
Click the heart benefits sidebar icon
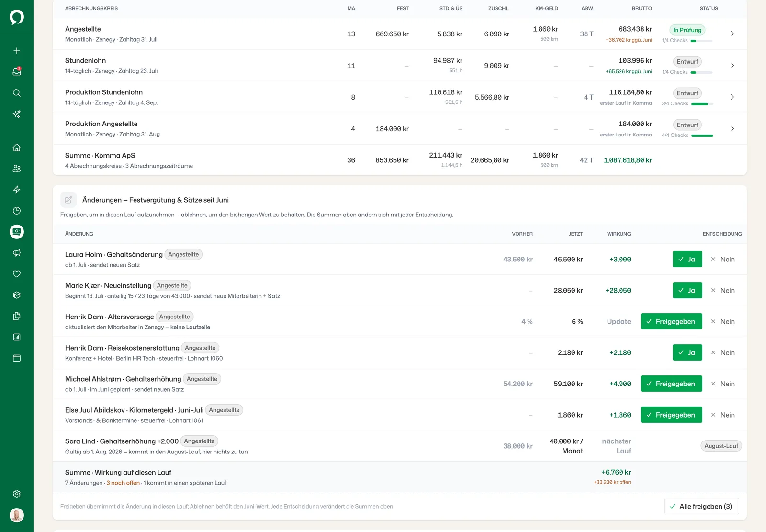tap(17, 274)
